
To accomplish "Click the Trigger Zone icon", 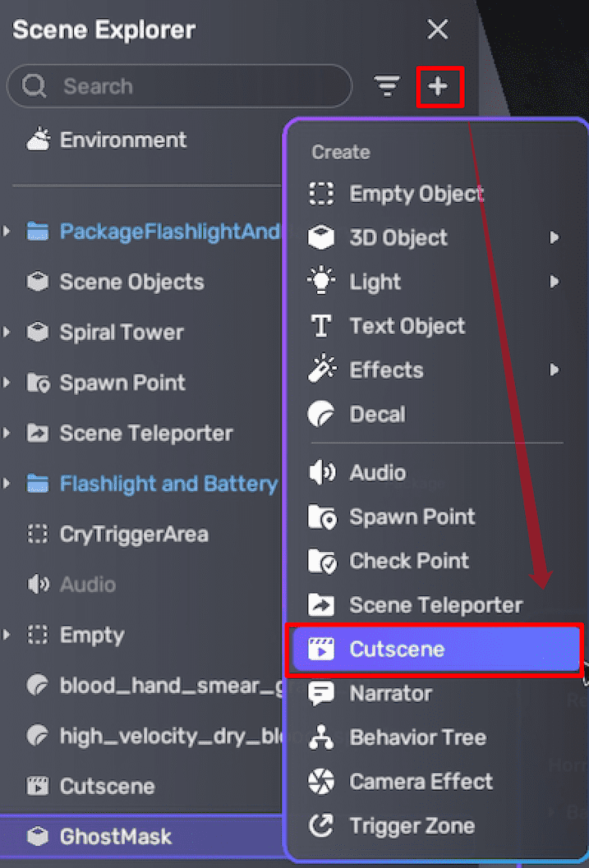I will pyautogui.click(x=321, y=826).
